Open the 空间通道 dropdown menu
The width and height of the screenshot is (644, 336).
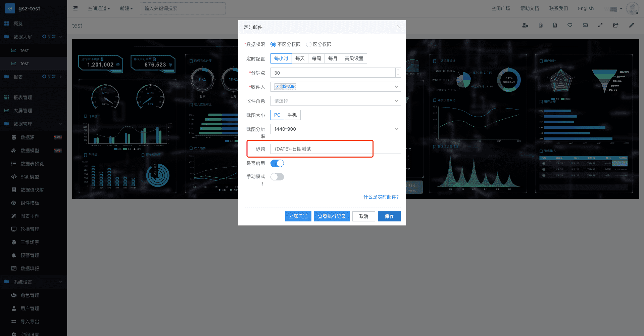click(99, 8)
